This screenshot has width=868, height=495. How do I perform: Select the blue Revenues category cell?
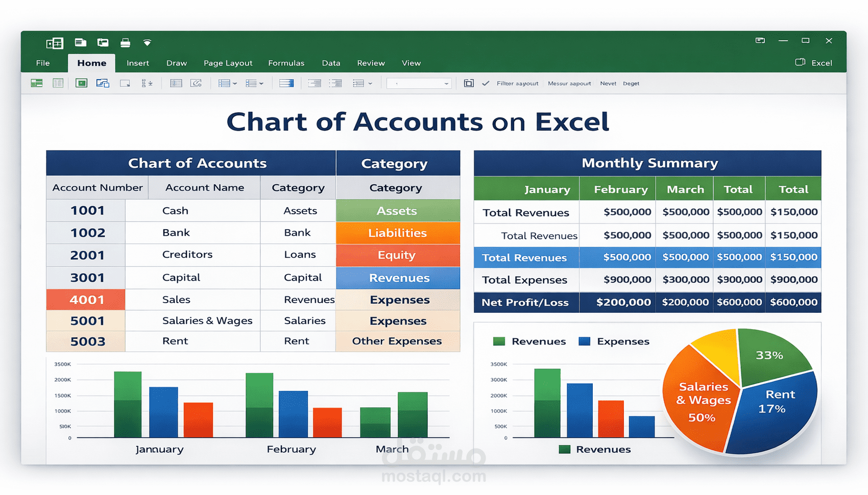click(x=398, y=278)
